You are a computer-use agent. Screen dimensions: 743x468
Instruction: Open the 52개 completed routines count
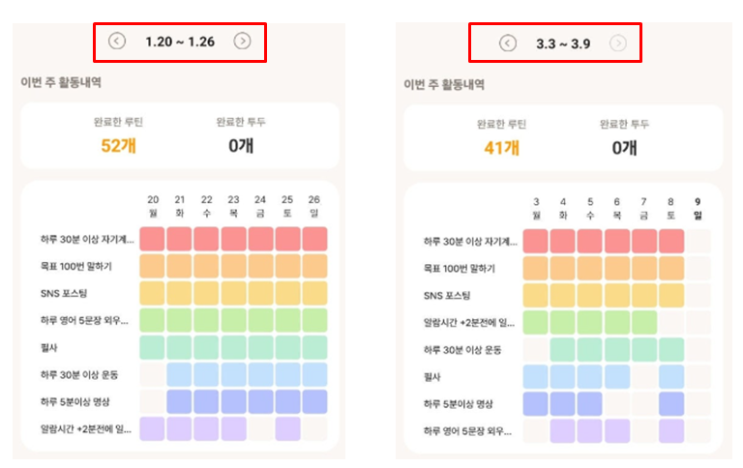[117, 146]
